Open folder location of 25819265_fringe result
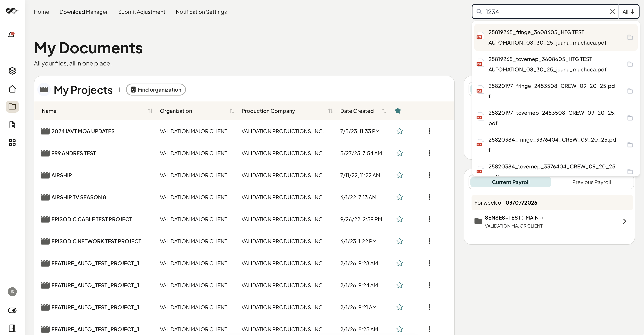Image resolution: width=644 pixels, height=335 pixels. point(630,37)
